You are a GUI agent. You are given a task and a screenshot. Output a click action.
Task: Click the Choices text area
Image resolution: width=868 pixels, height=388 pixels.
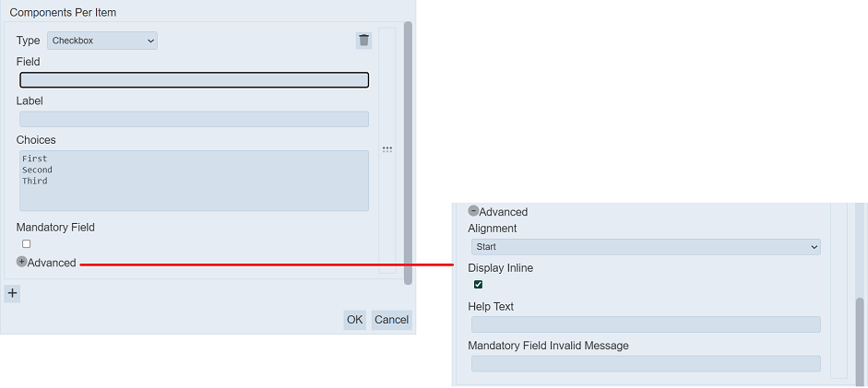194,181
